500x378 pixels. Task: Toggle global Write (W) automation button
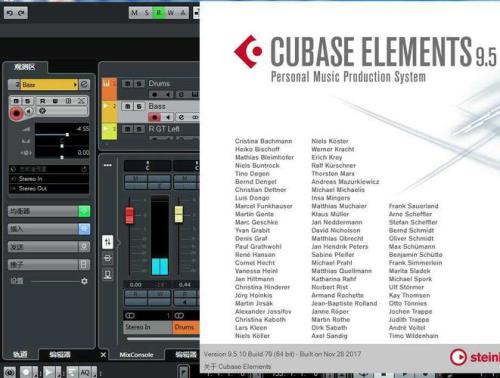click(171, 13)
